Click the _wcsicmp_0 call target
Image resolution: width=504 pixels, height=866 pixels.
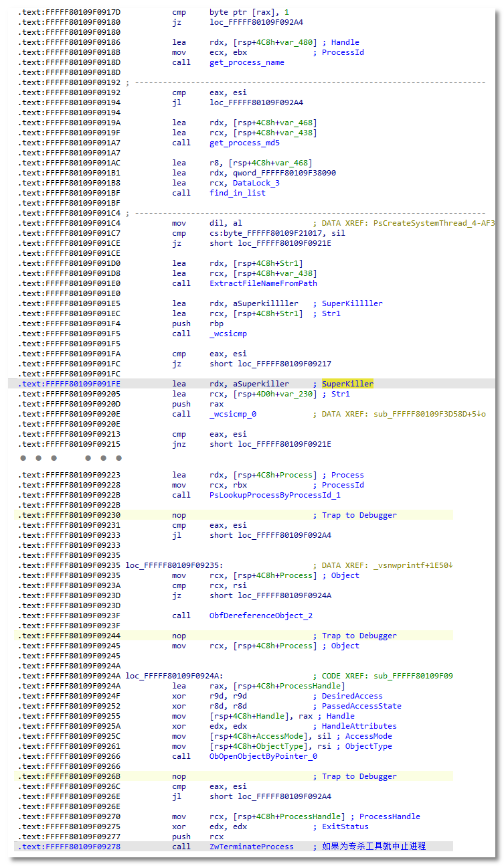(232, 414)
